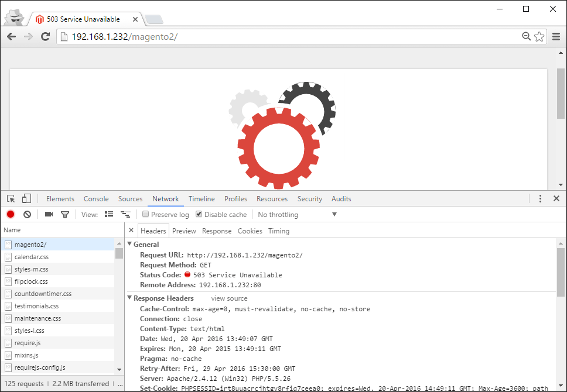Open the zoom magnifier icon in address bar
567x392 pixels.
(527, 36)
